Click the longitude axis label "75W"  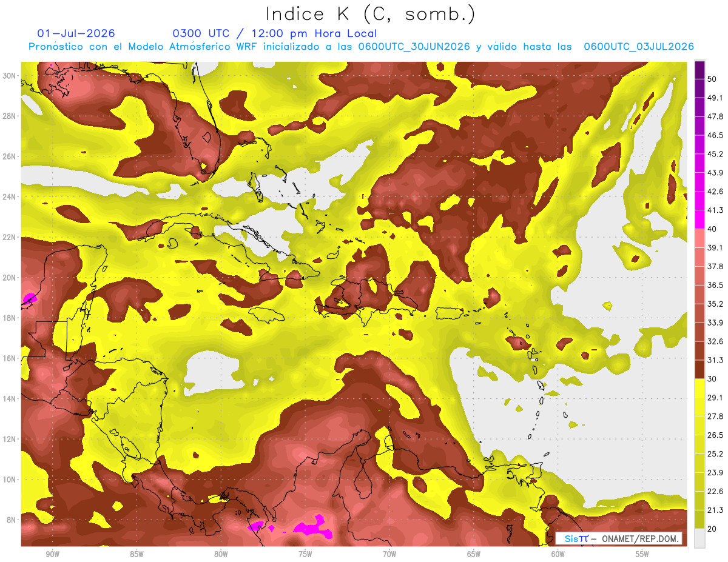pyautogui.click(x=305, y=554)
